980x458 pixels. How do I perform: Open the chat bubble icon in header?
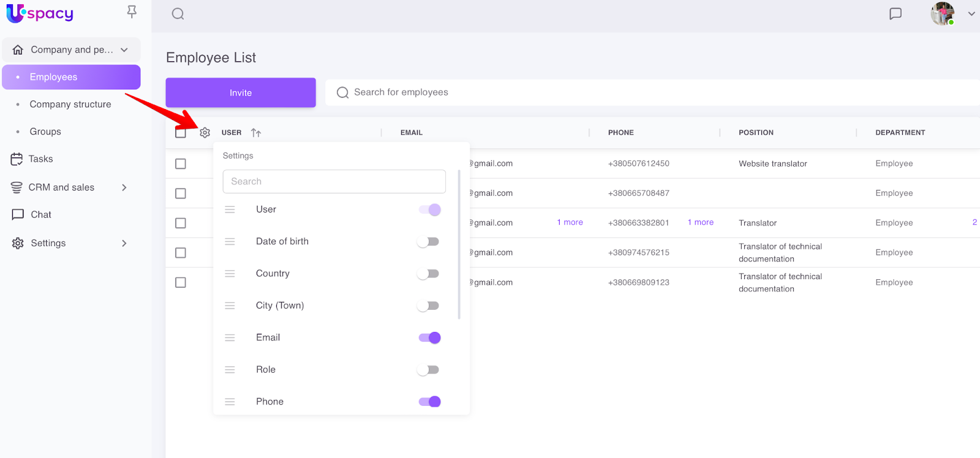(x=895, y=13)
